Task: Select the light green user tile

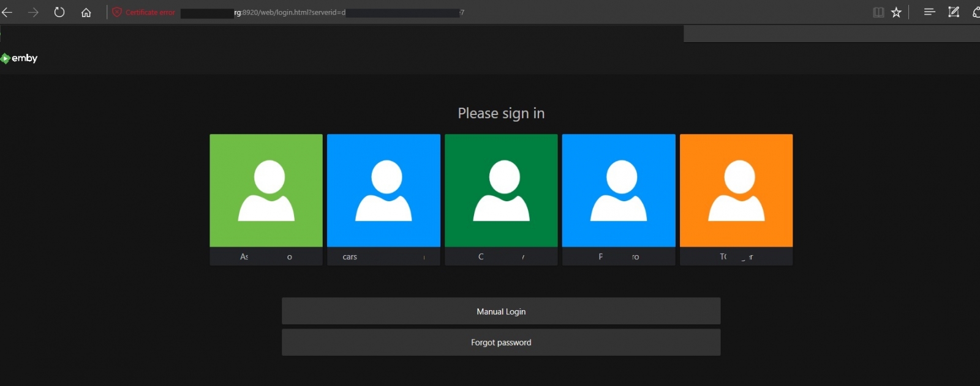Action: coord(266,190)
